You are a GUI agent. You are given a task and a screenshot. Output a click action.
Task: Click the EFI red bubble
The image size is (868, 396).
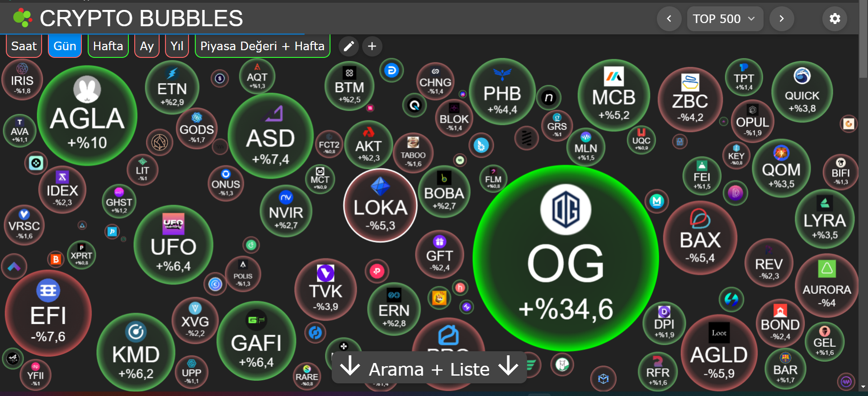pyautogui.click(x=48, y=313)
